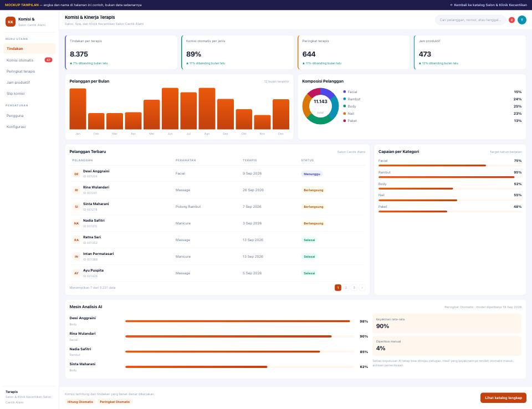This screenshot has height=409, width=532.
Task: Click the Paket 48% bar in Capaian
Action: [450, 212]
